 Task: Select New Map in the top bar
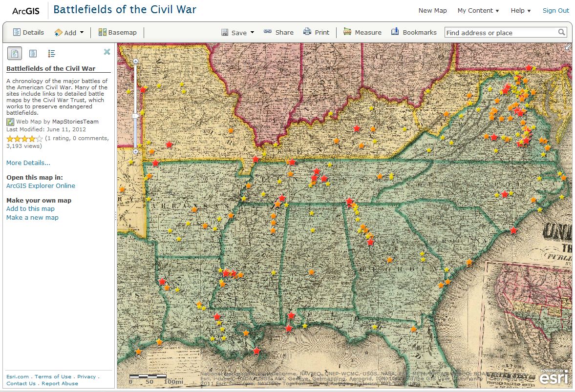click(432, 10)
